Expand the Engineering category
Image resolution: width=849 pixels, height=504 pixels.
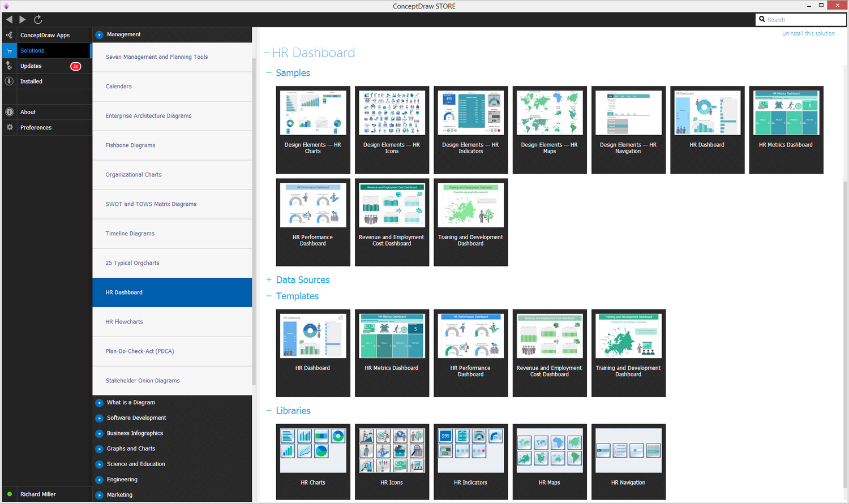tap(99, 480)
